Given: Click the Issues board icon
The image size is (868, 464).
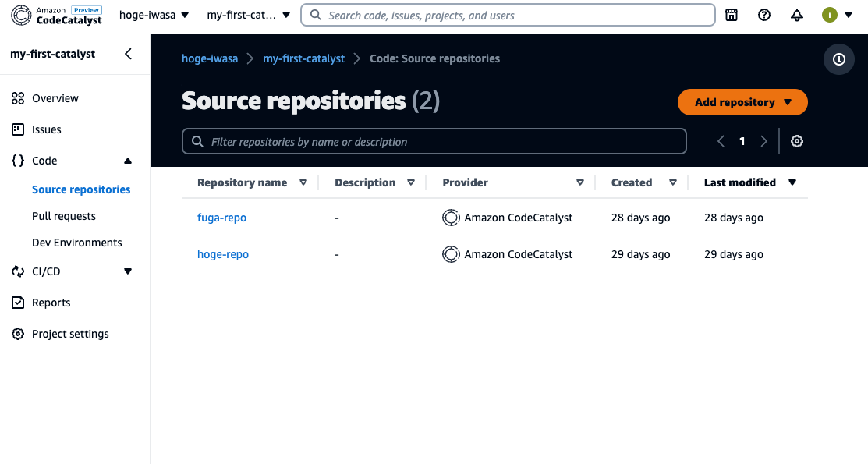Looking at the screenshot, I should (x=18, y=129).
